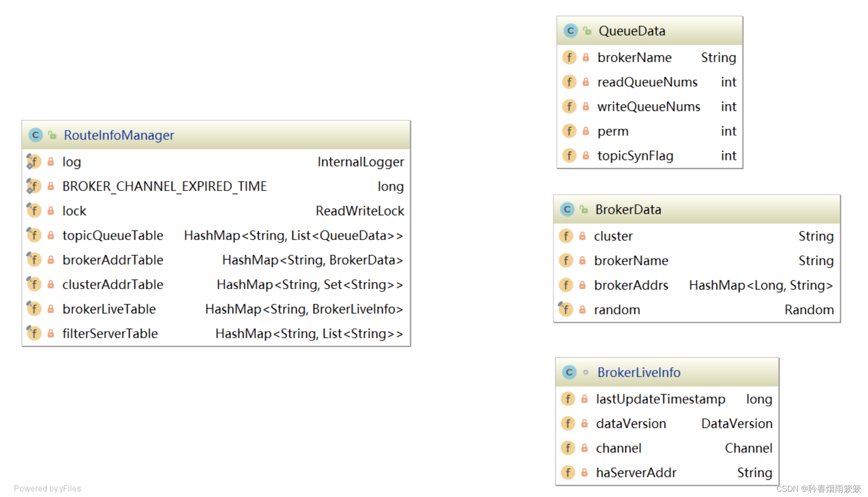Click the field icon for brokerLiveTable
Image resolution: width=868 pixels, height=497 pixels.
(x=35, y=309)
